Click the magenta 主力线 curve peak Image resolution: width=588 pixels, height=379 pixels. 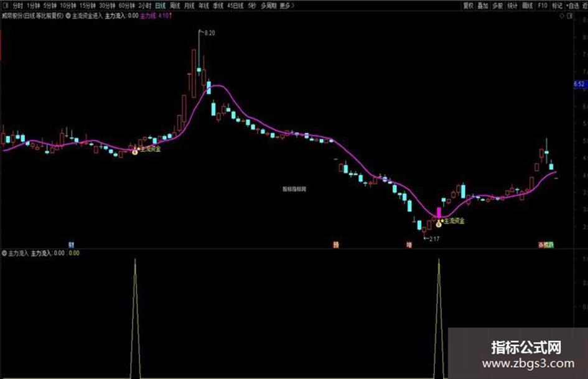(x=218, y=86)
